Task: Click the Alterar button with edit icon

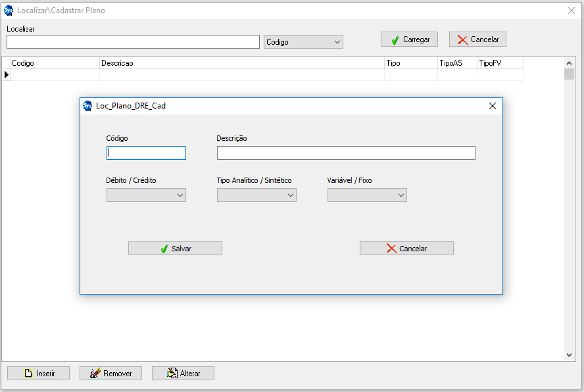Action: [x=183, y=373]
